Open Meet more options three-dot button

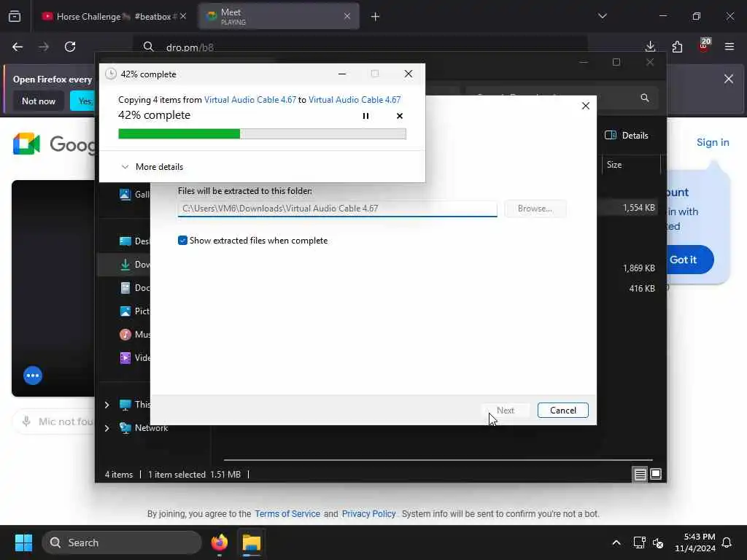pyautogui.click(x=33, y=376)
